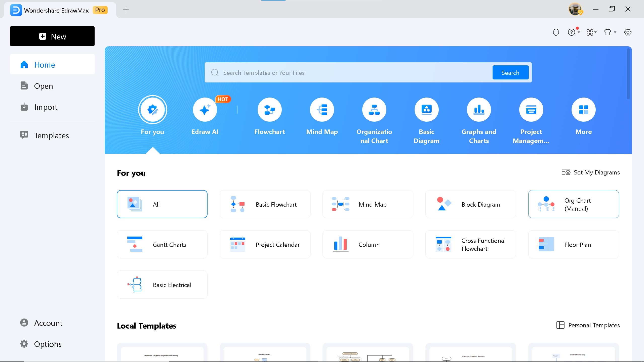Open Account settings in sidebar
Screen dimensions: 644x362
point(52,323)
